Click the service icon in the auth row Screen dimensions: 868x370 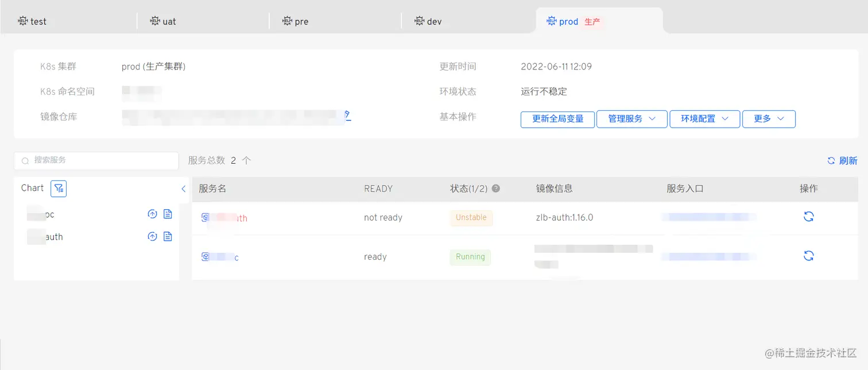coord(206,218)
